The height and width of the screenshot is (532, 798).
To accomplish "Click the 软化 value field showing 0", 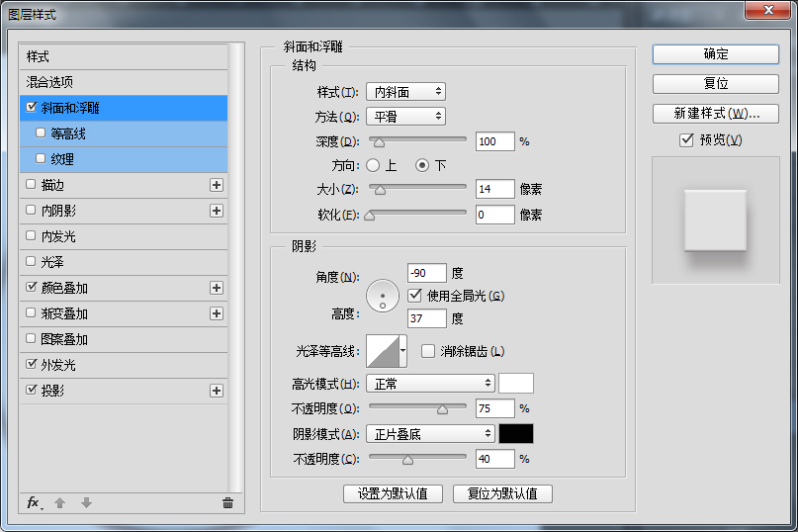I will tap(495, 215).
